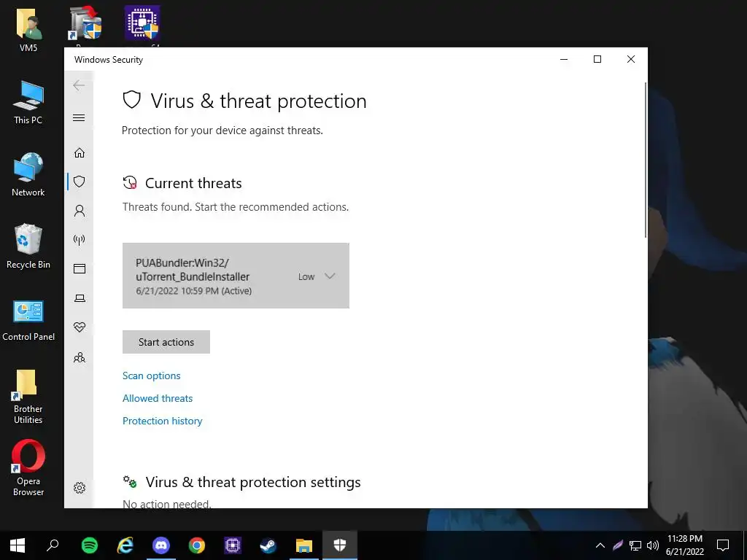
Task: Open File Explorer from taskbar
Action: point(304,545)
